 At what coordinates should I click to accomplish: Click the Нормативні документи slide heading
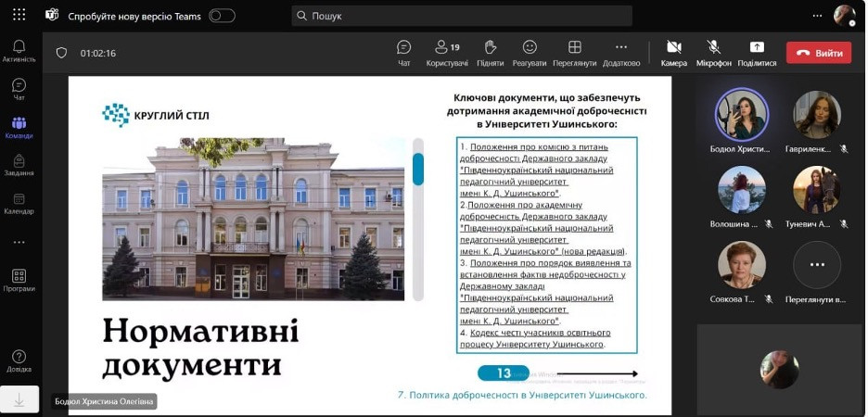(200, 349)
